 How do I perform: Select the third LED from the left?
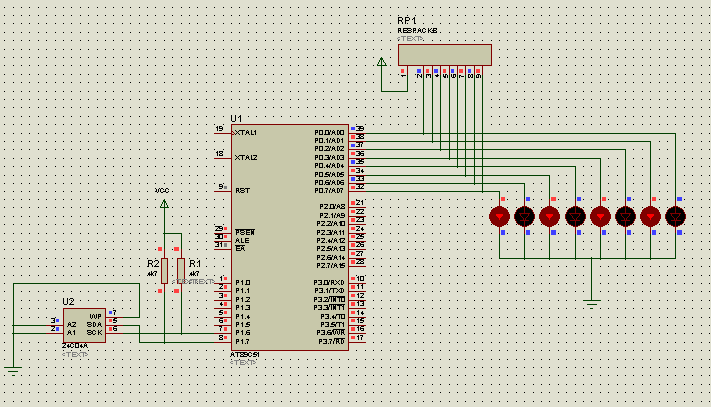coord(550,216)
